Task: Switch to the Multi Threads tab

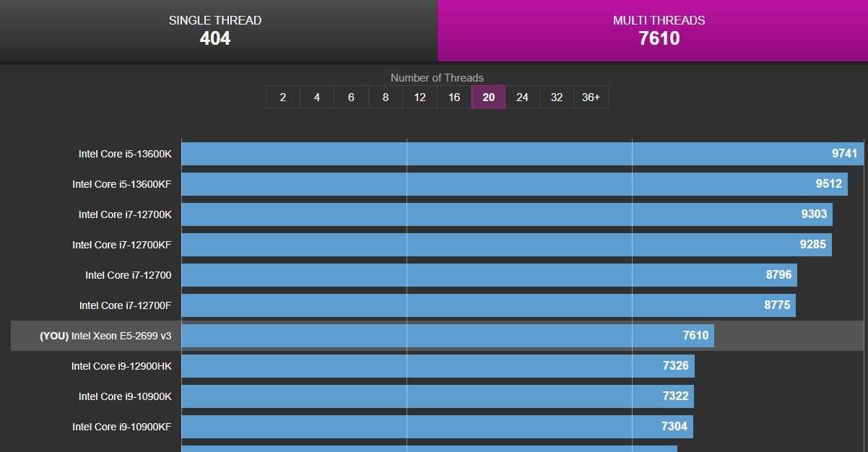Action: (x=653, y=30)
